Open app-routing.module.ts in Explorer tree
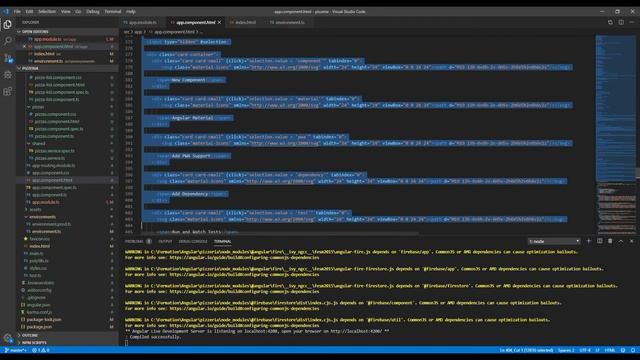 pos(53,166)
